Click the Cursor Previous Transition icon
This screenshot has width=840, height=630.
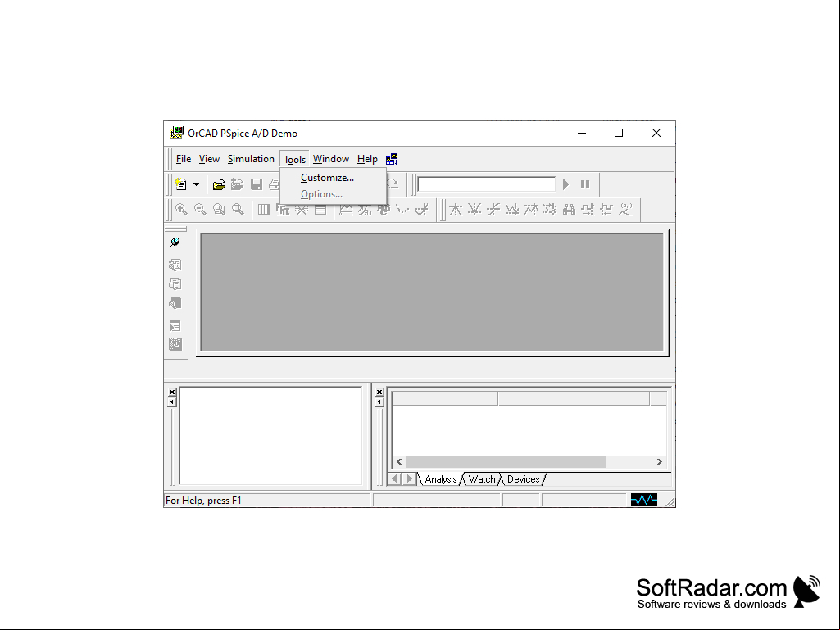(x=606, y=210)
